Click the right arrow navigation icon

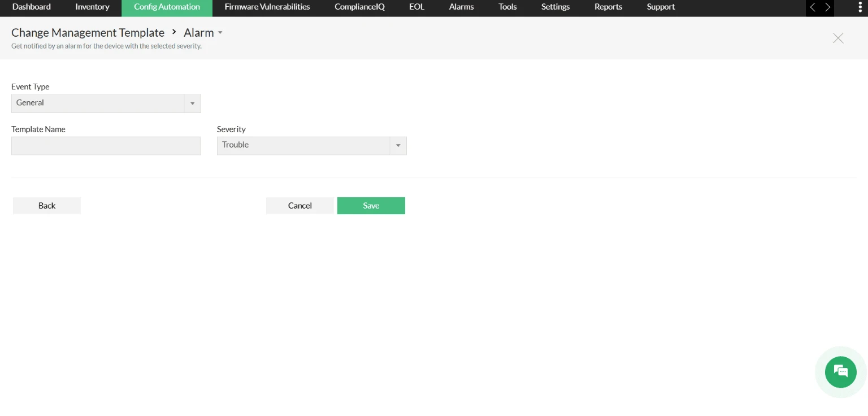point(827,7)
